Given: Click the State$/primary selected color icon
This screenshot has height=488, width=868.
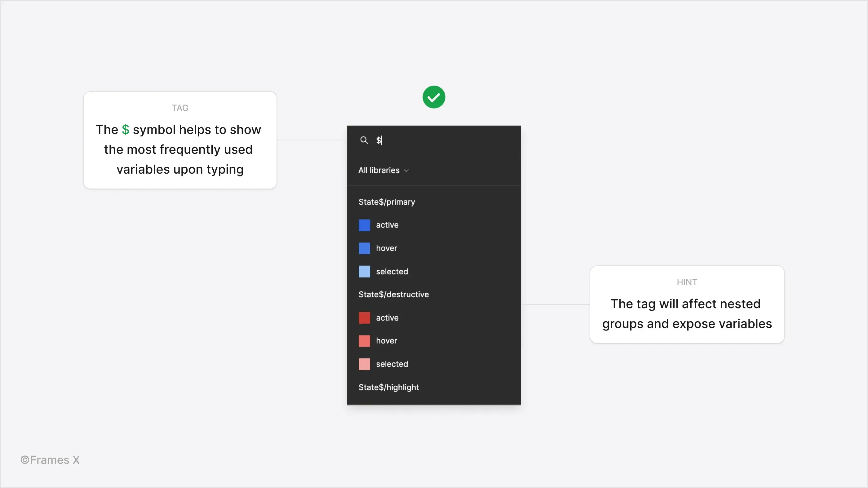Looking at the screenshot, I should point(364,272).
